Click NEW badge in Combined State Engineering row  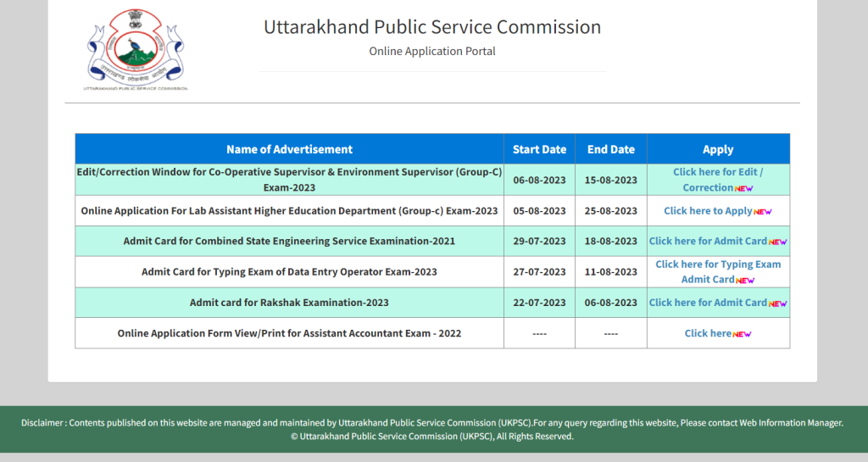[778, 242]
